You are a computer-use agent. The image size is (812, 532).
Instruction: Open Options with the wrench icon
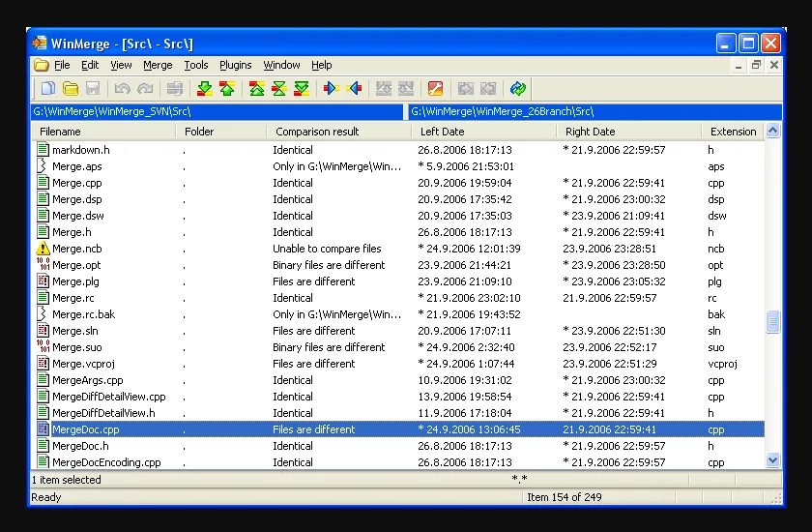(436, 89)
